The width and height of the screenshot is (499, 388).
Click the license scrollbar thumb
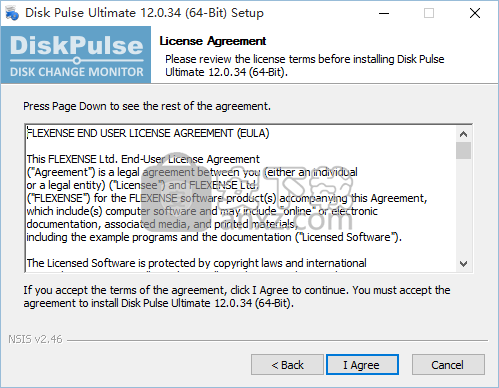463,150
